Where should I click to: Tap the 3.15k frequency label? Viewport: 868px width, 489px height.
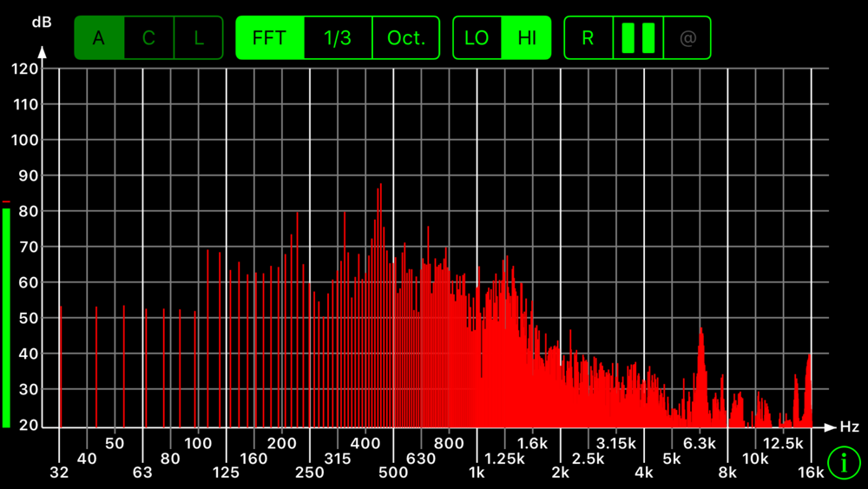pyautogui.click(x=615, y=444)
